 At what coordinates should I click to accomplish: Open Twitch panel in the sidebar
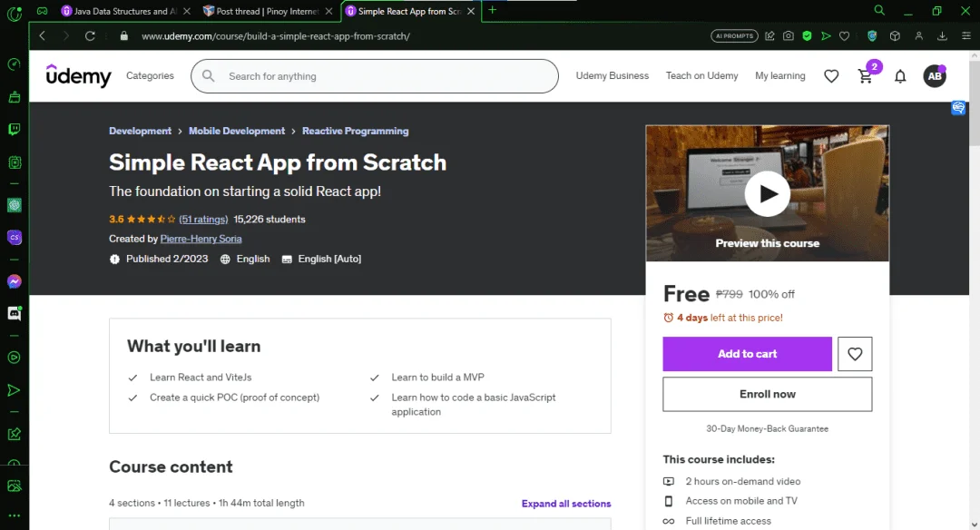[x=14, y=130]
